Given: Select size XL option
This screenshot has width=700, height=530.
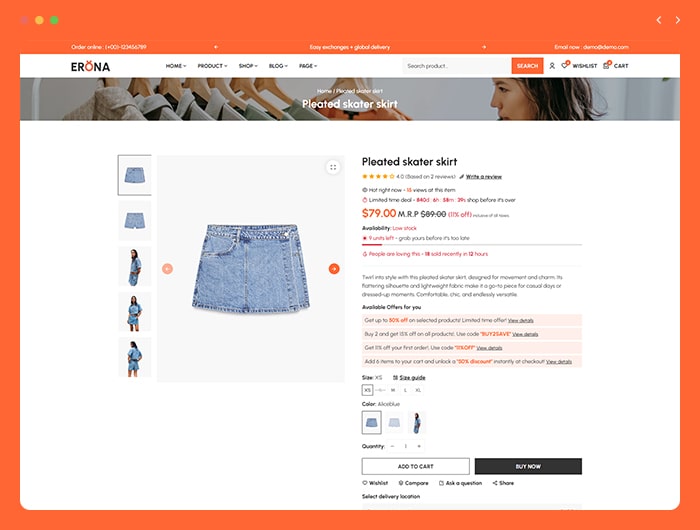Looking at the screenshot, I should [418, 390].
